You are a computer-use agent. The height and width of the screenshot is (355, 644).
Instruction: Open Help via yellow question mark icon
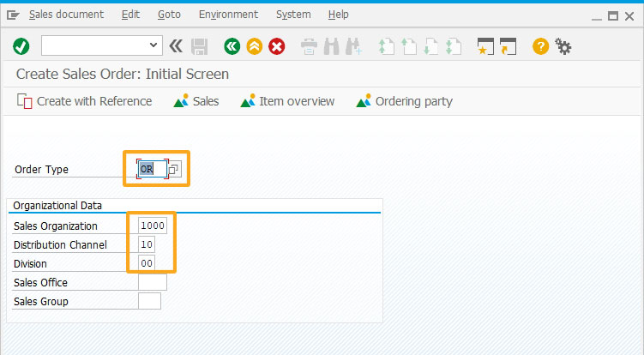[x=540, y=46]
